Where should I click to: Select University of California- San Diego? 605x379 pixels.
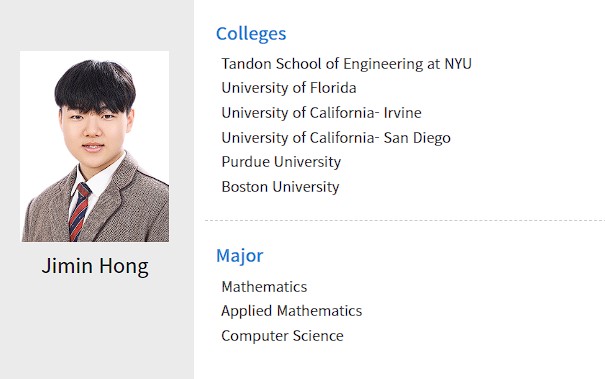[336, 138]
